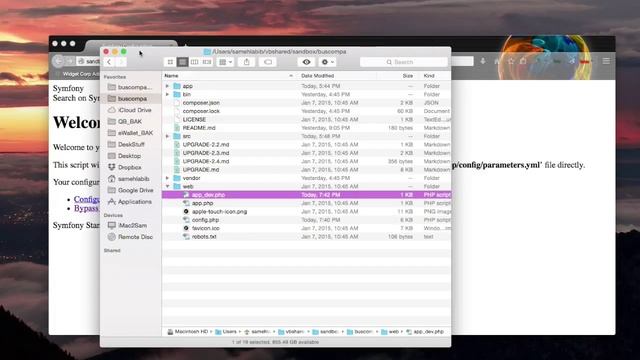This screenshot has height=360, width=640.
Task: Select the highlighted app_dev.php row
Action: (307, 195)
